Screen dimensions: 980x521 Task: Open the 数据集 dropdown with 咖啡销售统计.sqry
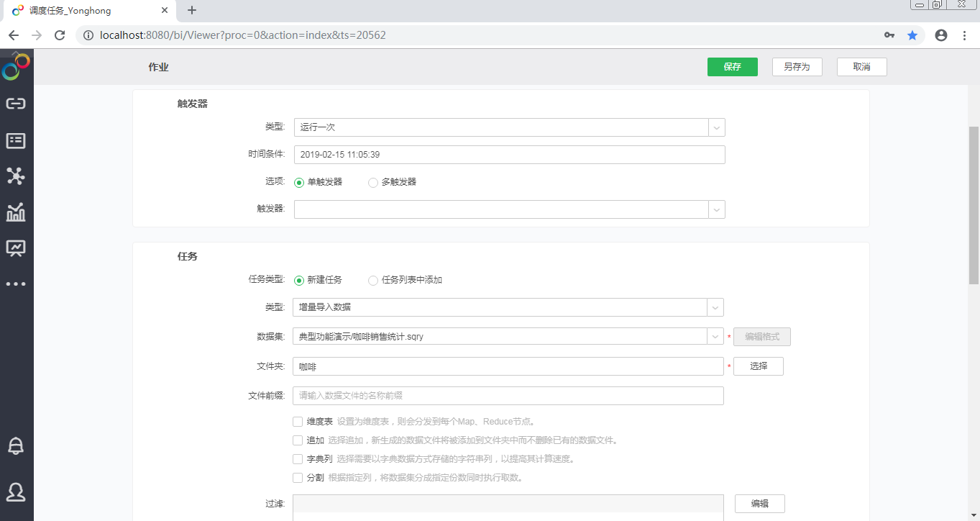pyautogui.click(x=716, y=336)
